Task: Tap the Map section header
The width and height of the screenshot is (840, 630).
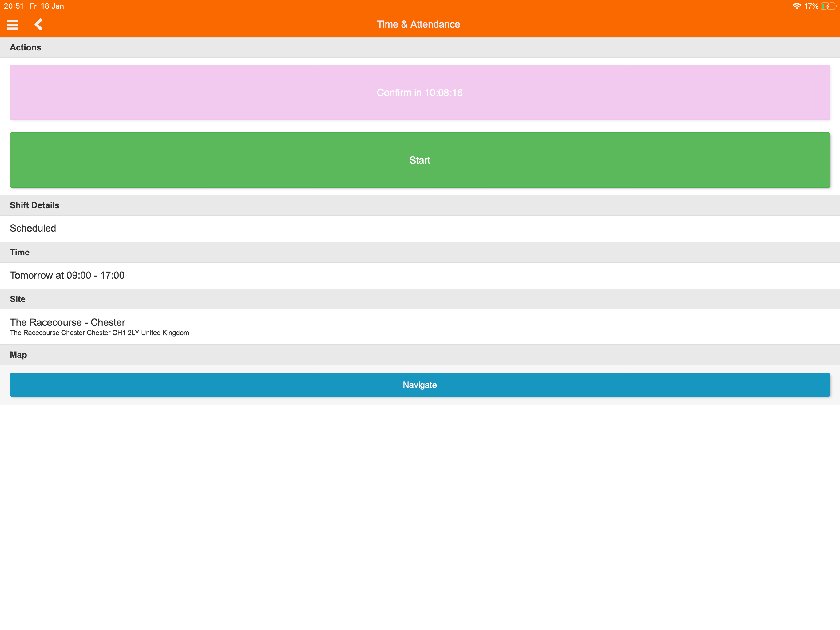Action: pyautogui.click(x=18, y=354)
